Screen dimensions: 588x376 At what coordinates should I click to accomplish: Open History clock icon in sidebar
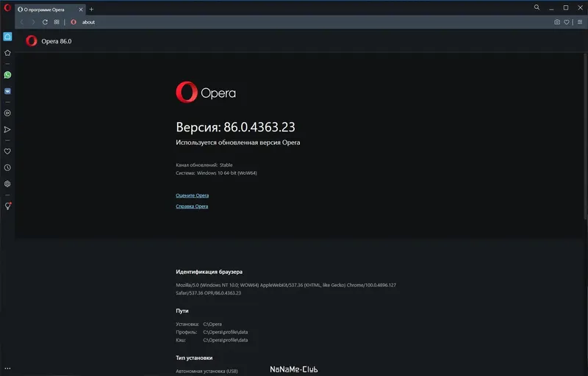[7, 167]
